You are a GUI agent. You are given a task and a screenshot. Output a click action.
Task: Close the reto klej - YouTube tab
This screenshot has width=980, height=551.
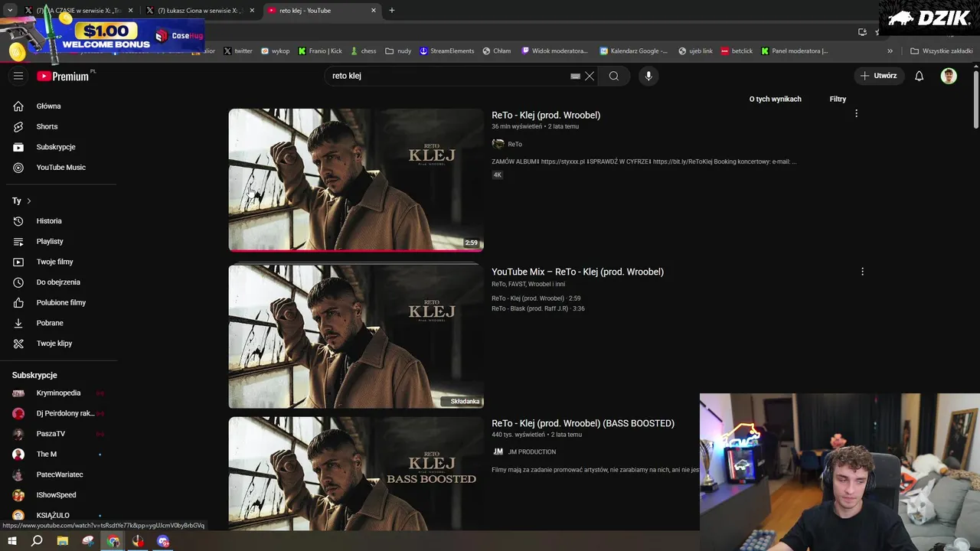click(374, 11)
